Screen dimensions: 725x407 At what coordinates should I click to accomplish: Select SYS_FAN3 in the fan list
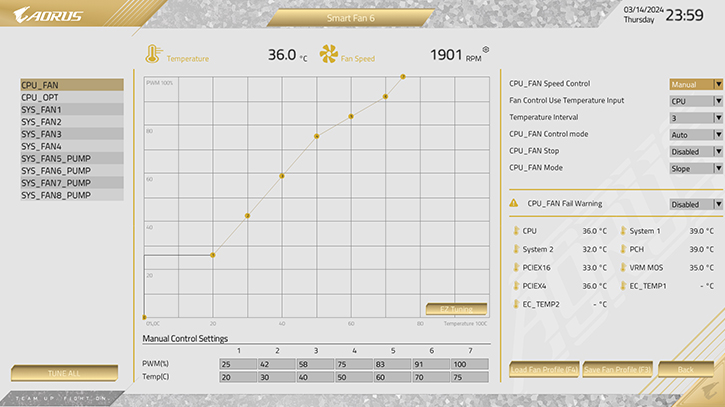click(72, 134)
